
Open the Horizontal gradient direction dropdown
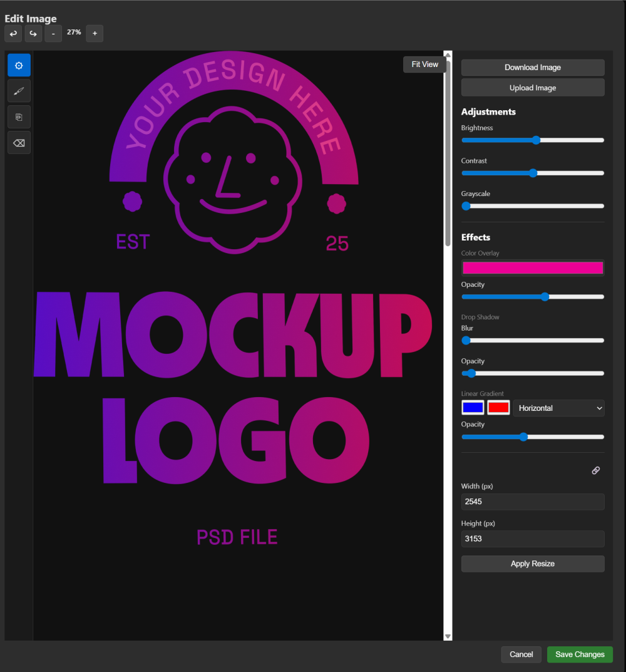point(558,408)
